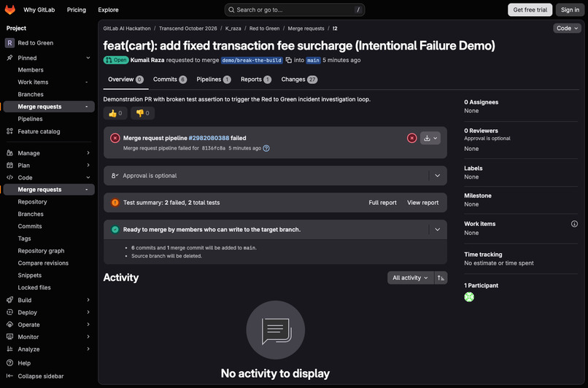Click the View report button

point(422,203)
